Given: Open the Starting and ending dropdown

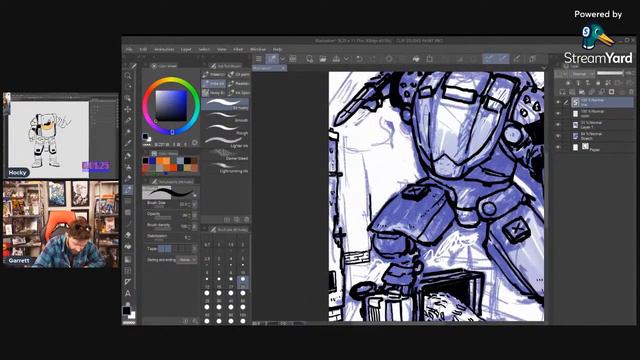Looking at the screenshot, I should point(187,260).
